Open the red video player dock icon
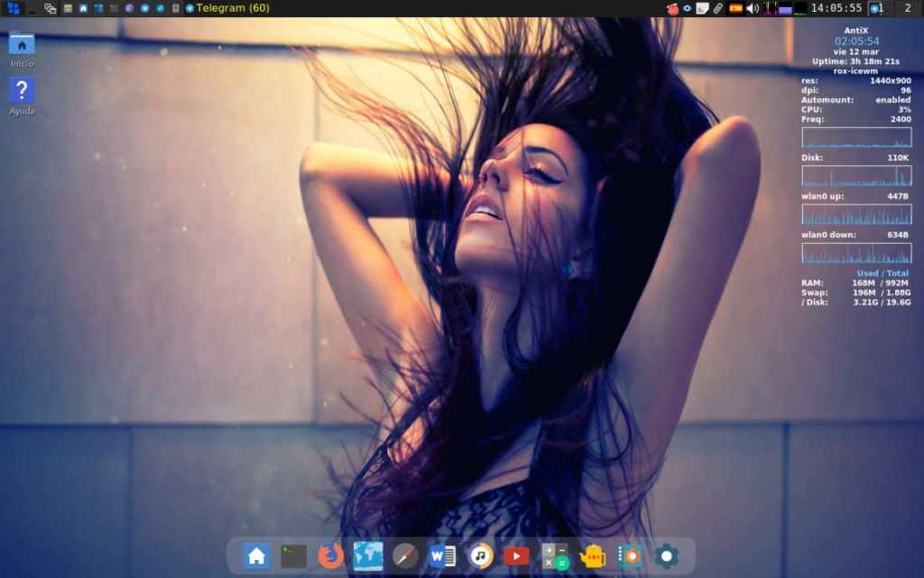924x578 pixels. [x=517, y=555]
